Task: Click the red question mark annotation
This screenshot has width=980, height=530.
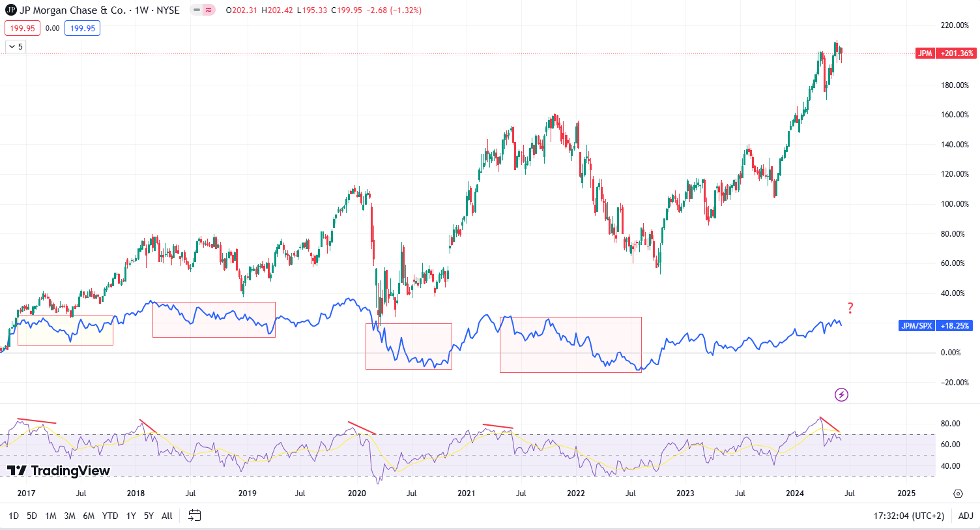Action: pos(850,308)
